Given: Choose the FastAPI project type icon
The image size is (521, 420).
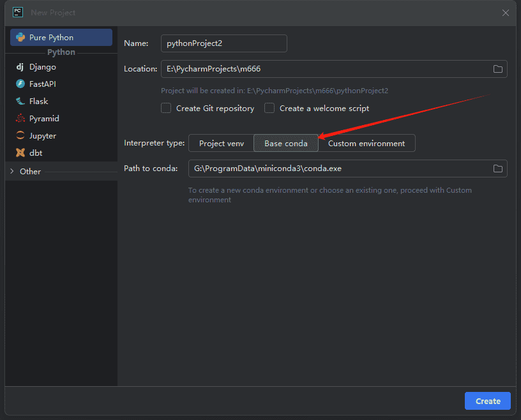Looking at the screenshot, I should click(20, 84).
